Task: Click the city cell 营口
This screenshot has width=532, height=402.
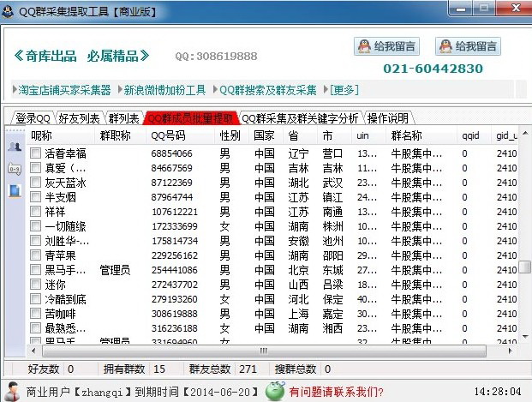Action: click(x=332, y=153)
